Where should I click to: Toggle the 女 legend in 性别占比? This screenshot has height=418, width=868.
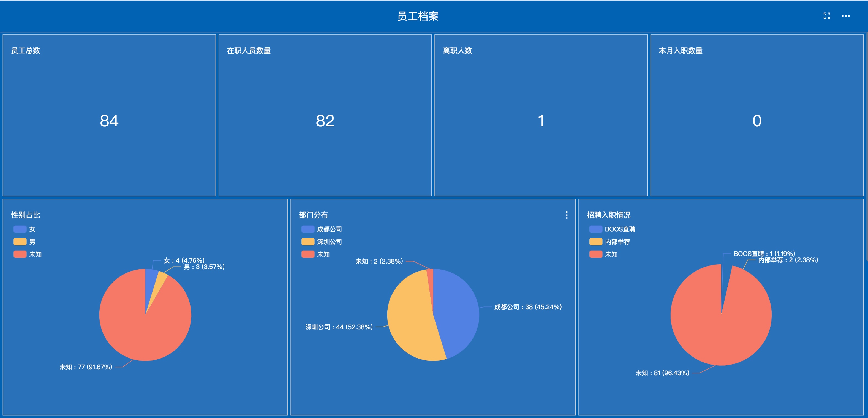click(x=24, y=229)
